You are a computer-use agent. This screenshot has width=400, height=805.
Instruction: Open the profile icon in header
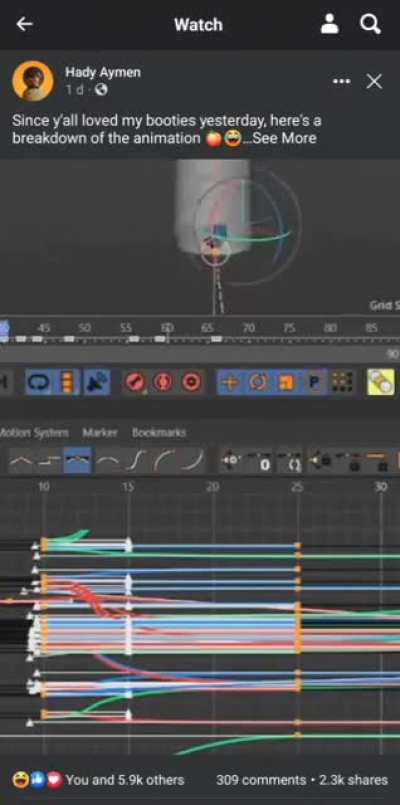(x=330, y=24)
